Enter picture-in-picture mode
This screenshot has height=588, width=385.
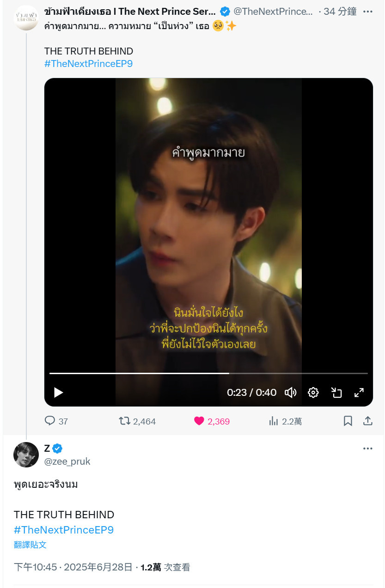tap(336, 393)
